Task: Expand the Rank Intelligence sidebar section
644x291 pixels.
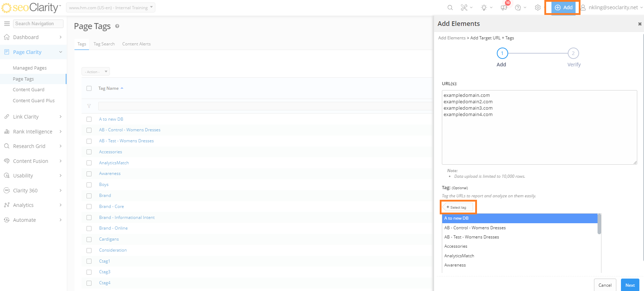Action: pyautogui.click(x=33, y=132)
